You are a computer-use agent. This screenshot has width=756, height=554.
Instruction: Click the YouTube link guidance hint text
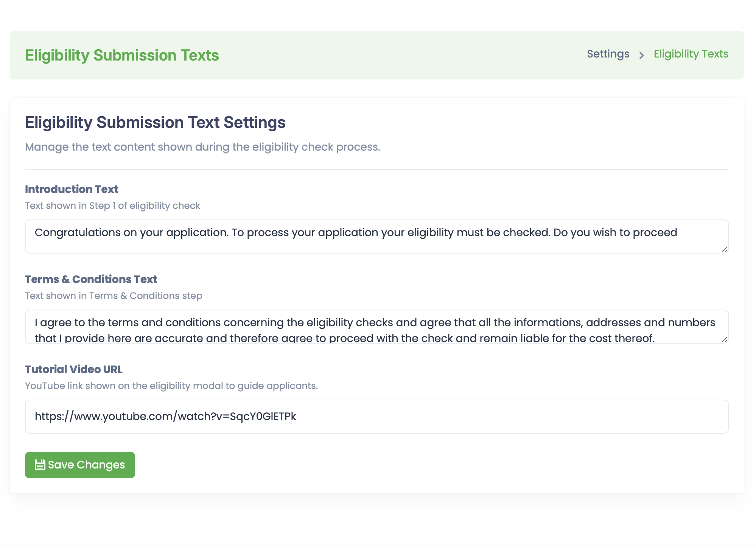[x=171, y=386]
